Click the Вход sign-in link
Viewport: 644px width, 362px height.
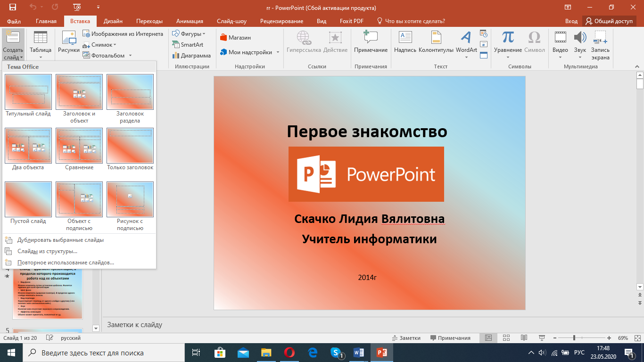pyautogui.click(x=571, y=21)
